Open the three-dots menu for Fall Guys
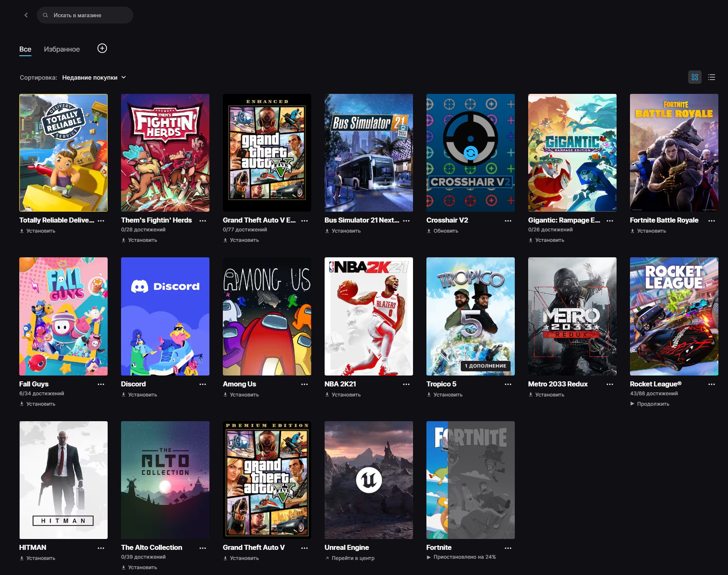The height and width of the screenshot is (575, 728). pos(101,384)
